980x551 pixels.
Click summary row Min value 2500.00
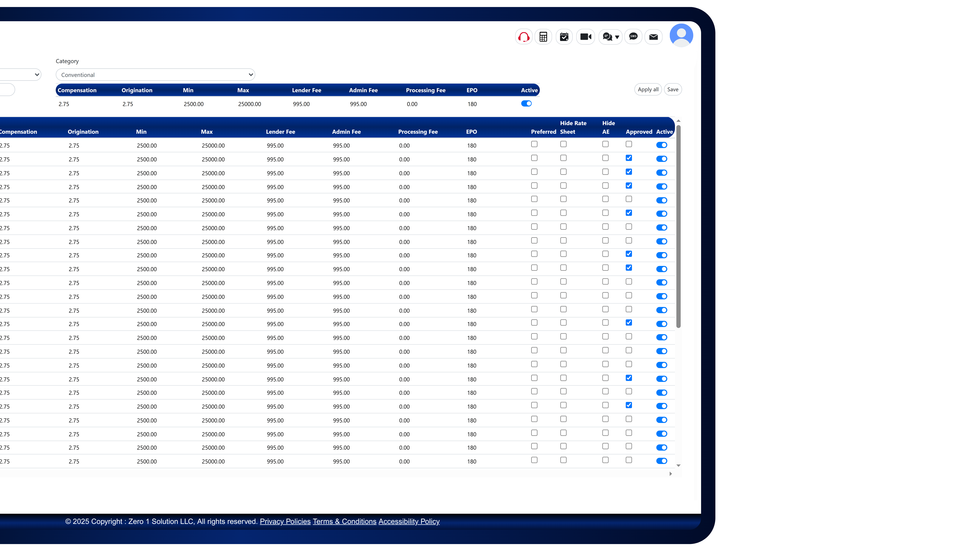194,104
